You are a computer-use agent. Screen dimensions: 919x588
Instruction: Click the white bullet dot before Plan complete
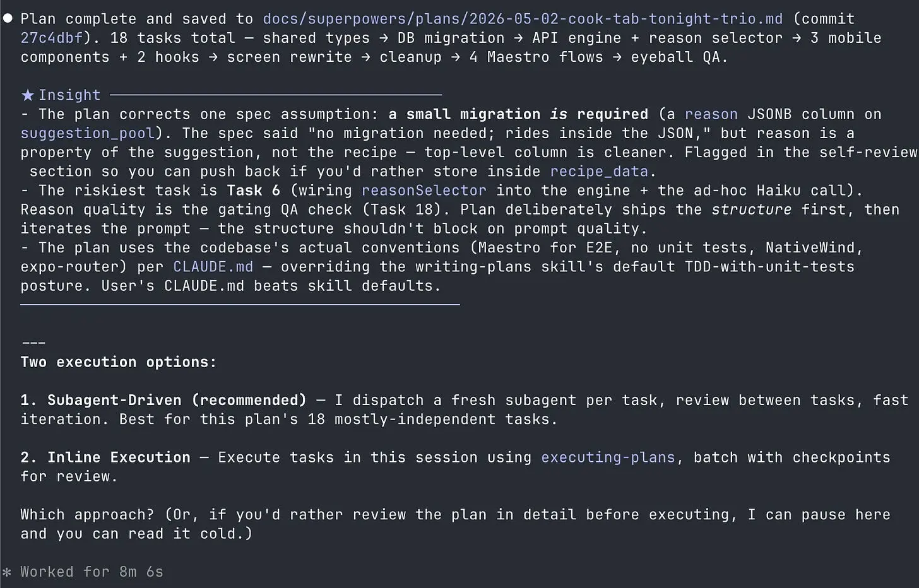8,18
